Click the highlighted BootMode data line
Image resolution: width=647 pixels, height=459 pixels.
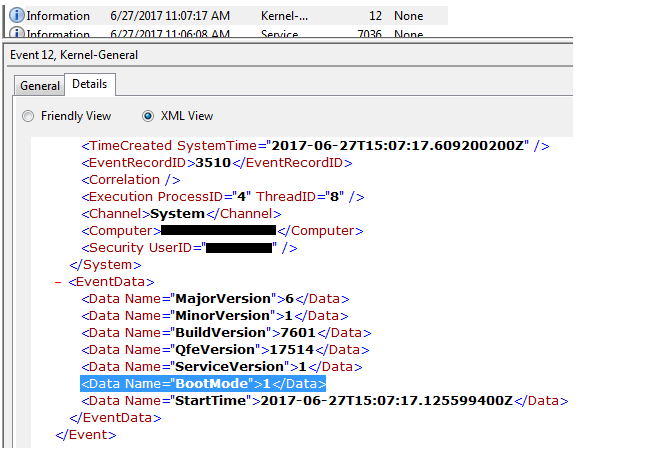tap(203, 384)
